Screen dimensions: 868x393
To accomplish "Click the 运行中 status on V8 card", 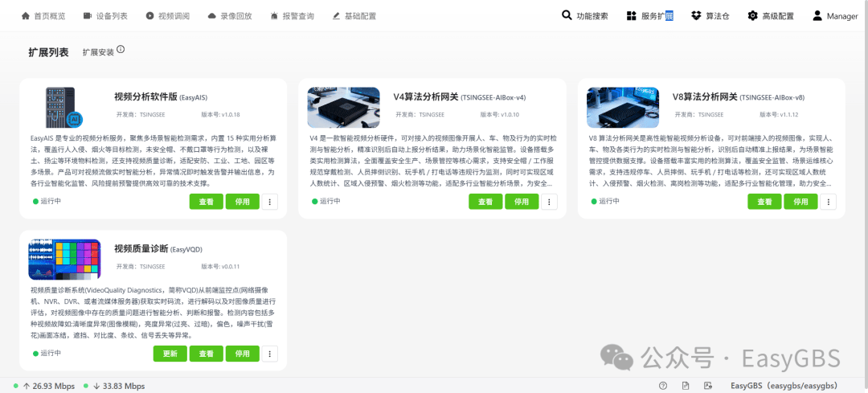I will coord(605,201).
